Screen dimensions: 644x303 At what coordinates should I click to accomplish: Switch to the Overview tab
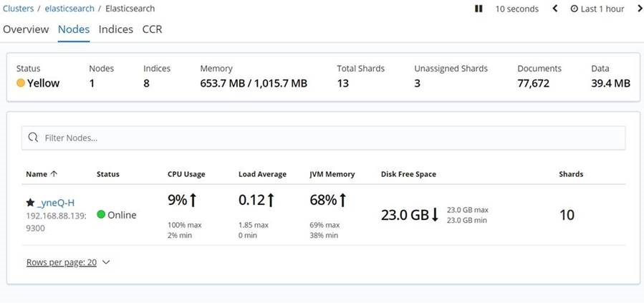click(x=26, y=29)
